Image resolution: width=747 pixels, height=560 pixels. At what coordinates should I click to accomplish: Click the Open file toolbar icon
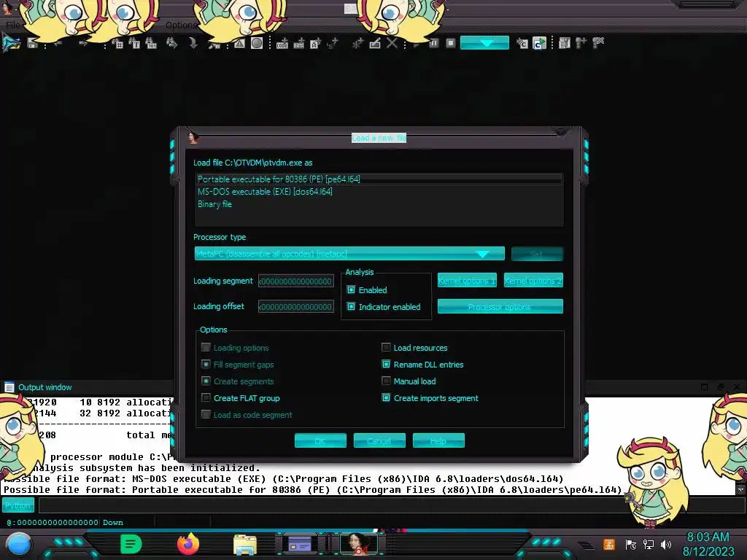coord(11,44)
